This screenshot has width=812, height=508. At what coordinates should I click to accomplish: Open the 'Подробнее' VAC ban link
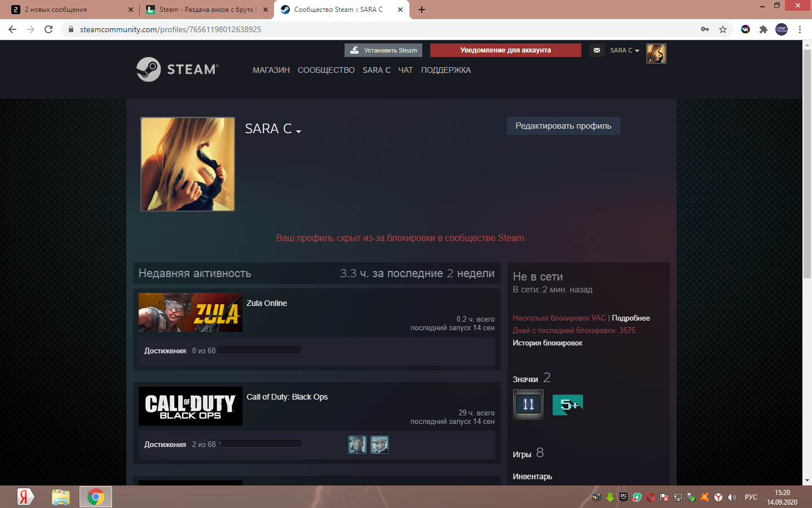pos(631,318)
